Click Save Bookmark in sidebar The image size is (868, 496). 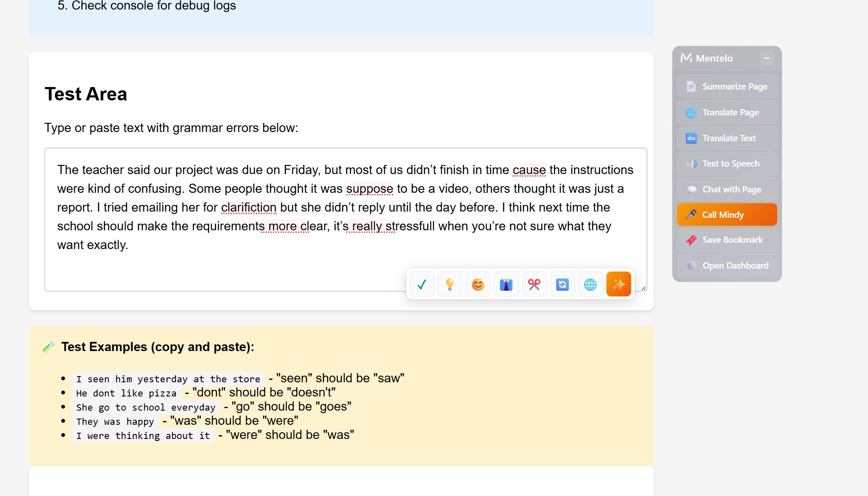[727, 240]
